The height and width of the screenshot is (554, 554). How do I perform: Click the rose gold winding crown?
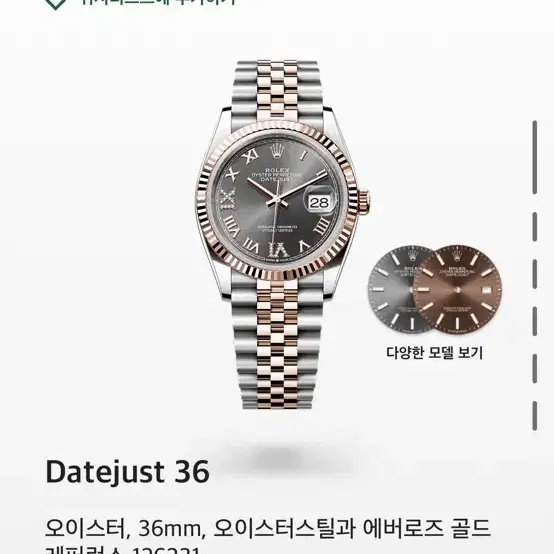pyautogui.click(x=364, y=200)
